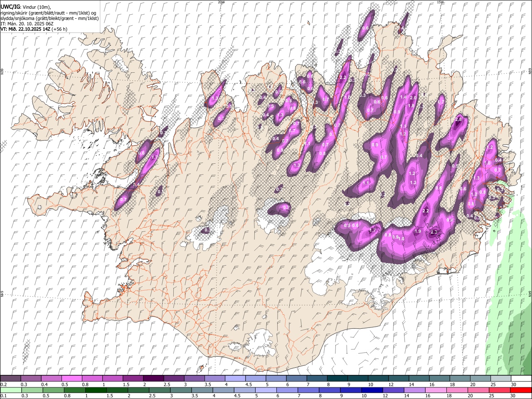Click the '30' label in lower legend row
Image resolution: width=532 pixels, height=399 pixels.
point(512,396)
